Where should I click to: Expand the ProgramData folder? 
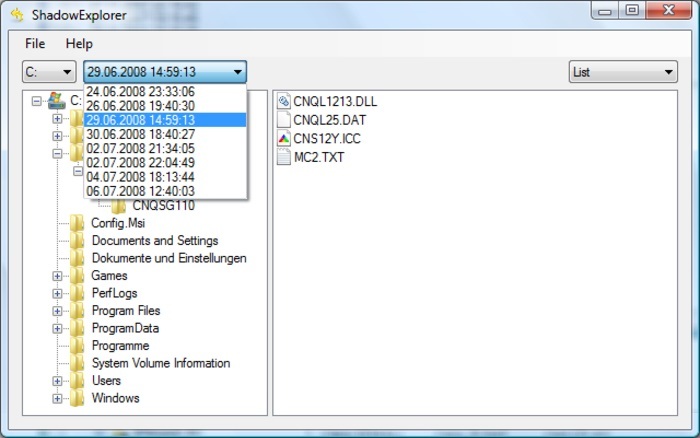[x=57, y=329]
